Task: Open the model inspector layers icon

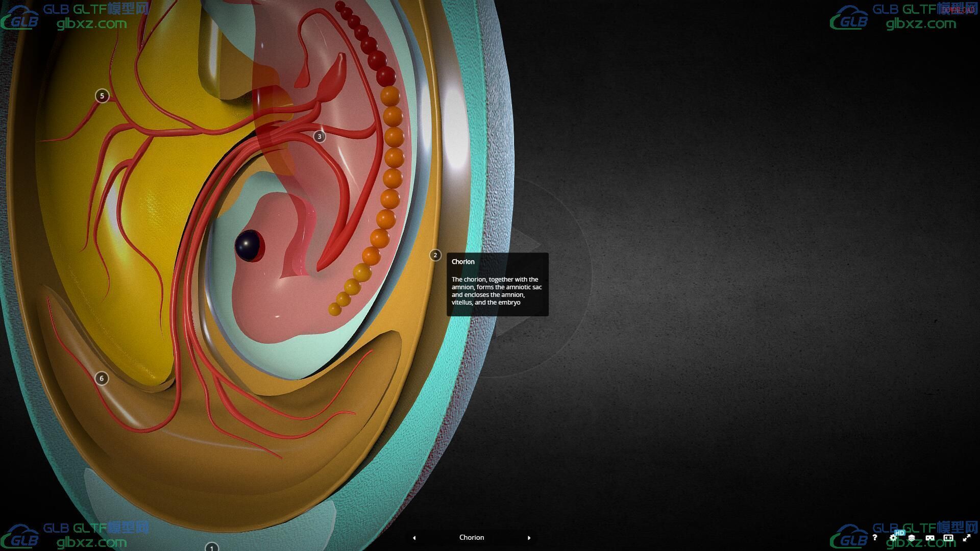Action: coord(912,537)
